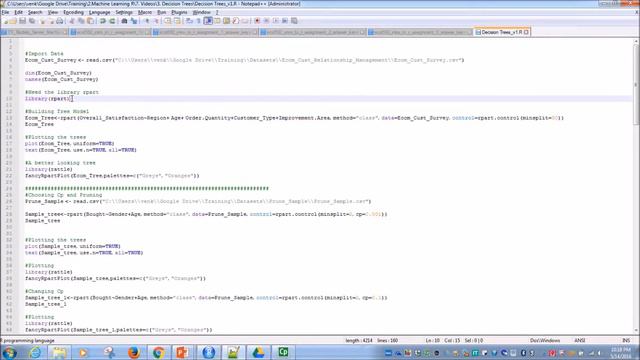Click 'Ecom_Tree' on line 14
Screen dimensions: 640x360
tap(39, 124)
